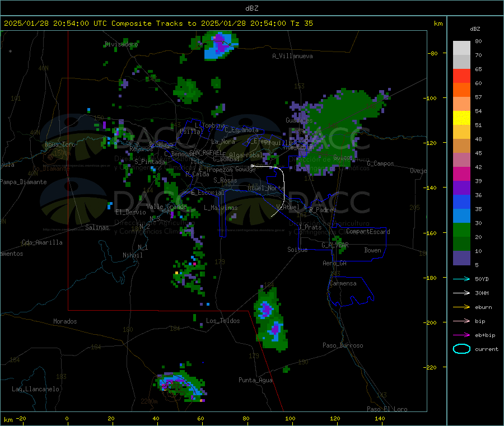Click the S_Pintada map label
Screen dimensions: 504x426
(150, 162)
